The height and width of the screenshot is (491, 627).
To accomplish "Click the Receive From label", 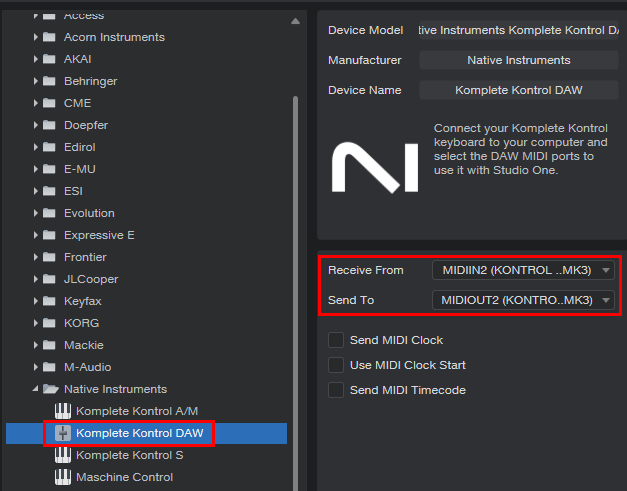I will (366, 270).
